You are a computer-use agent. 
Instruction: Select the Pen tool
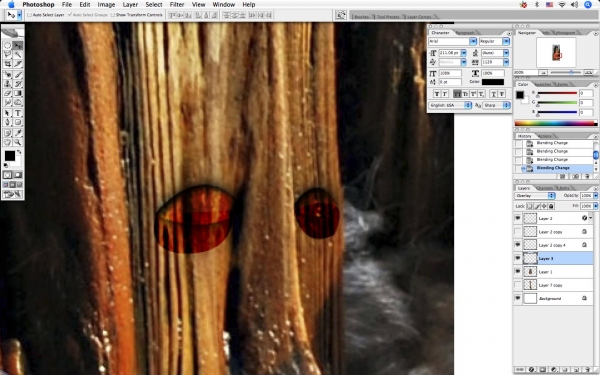8,122
